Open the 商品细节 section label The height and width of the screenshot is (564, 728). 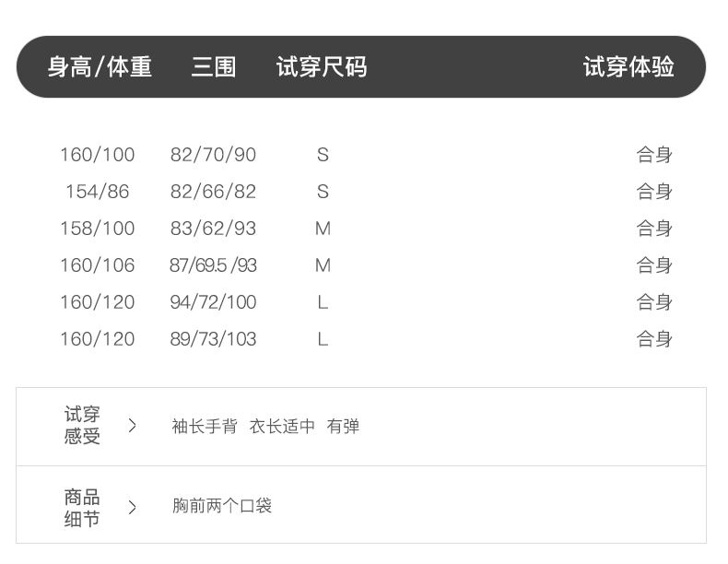pos(82,508)
